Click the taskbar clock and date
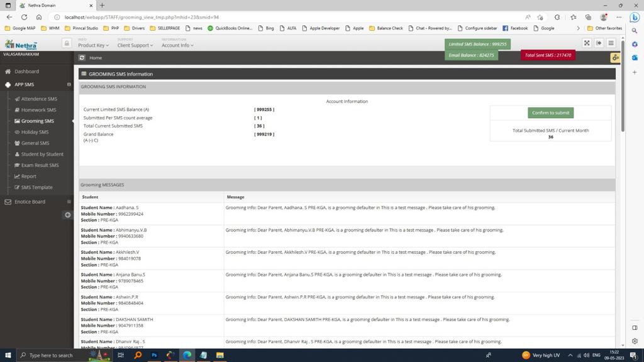Image resolution: width=644 pixels, height=362 pixels. pyautogui.click(x=614, y=355)
